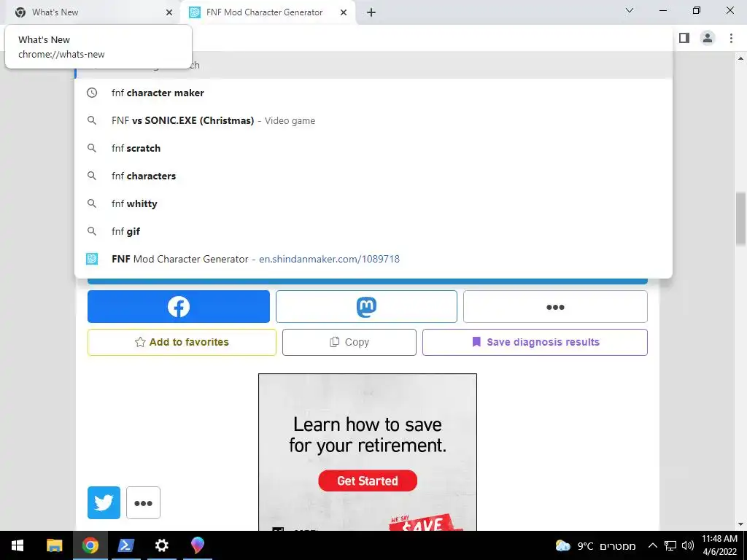Open Settings gear on the taskbar
This screenshot has width=747, height=560.
click(x=161, y=545)
